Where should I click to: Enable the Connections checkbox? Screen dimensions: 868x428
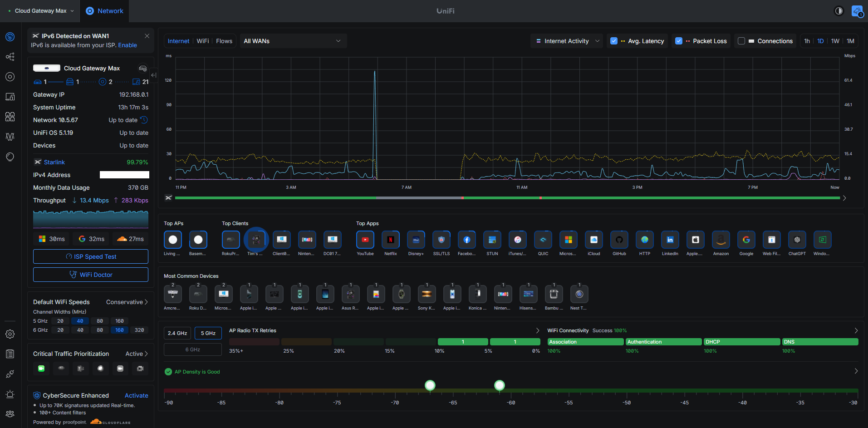tap(741, 41)
